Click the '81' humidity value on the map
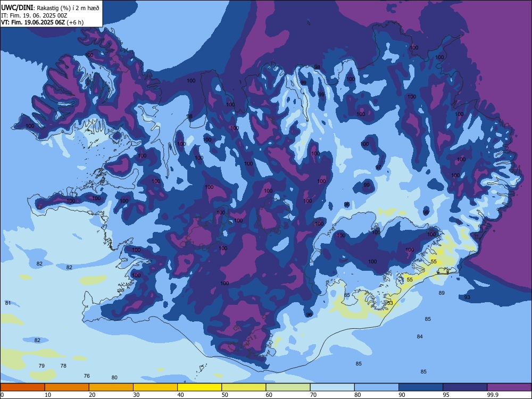Image resolution: width=532 pixels, height=399 pixels. click(8, 303)
